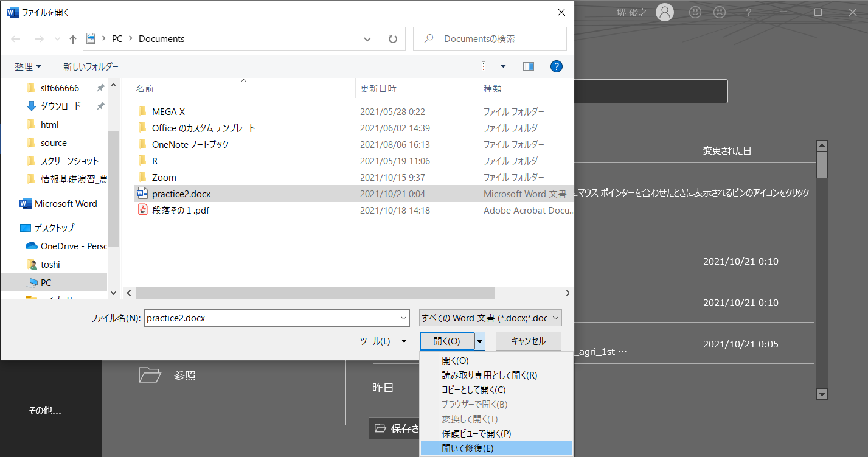Image resolution: width=868 pixels, height=457 pixels.
Task: Click the ダウンロード download arrow icon in the sidebar
Action: [x=32, y=106]
